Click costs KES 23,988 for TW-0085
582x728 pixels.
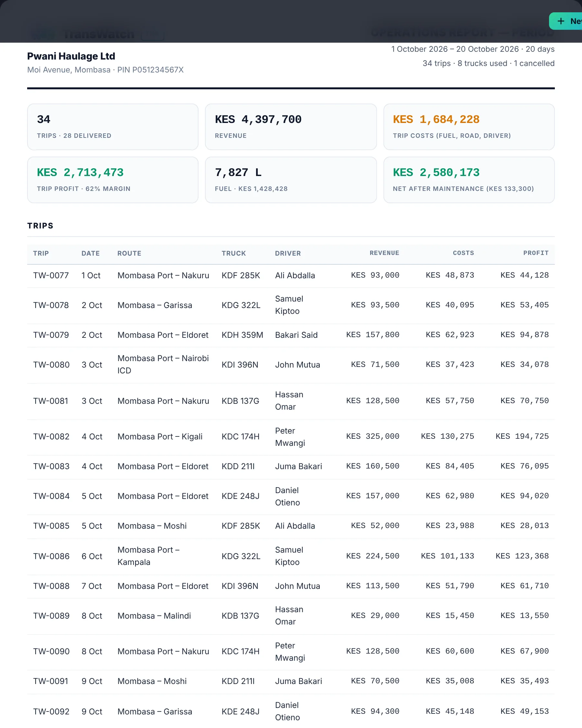pyautogui.click(x=450, y=525)
